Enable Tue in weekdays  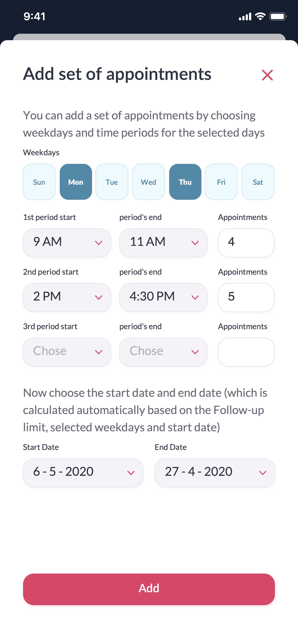(112, 182)
